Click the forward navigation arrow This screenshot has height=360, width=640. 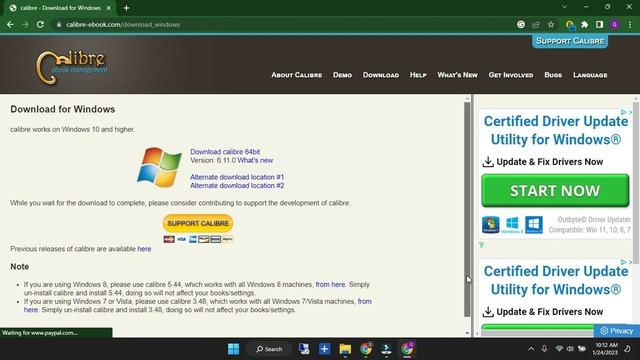[25, 24]
